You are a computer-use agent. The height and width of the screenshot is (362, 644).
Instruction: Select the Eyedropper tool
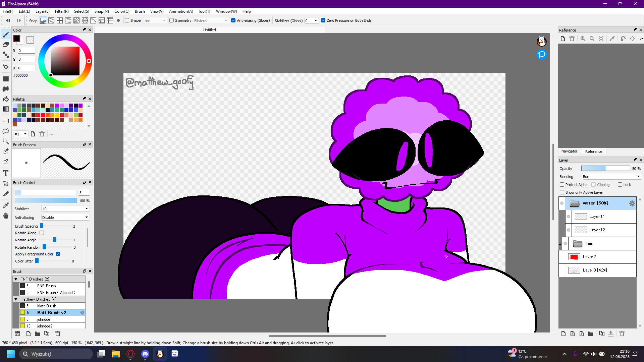coord(6,205)
